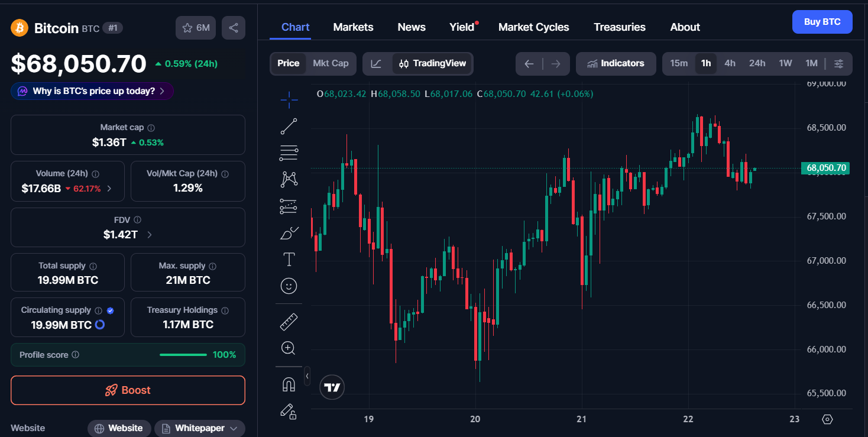This screenshot has height=437, width=868.
Task: Toggle the magnet snap mode
Action: coord(289,384)
